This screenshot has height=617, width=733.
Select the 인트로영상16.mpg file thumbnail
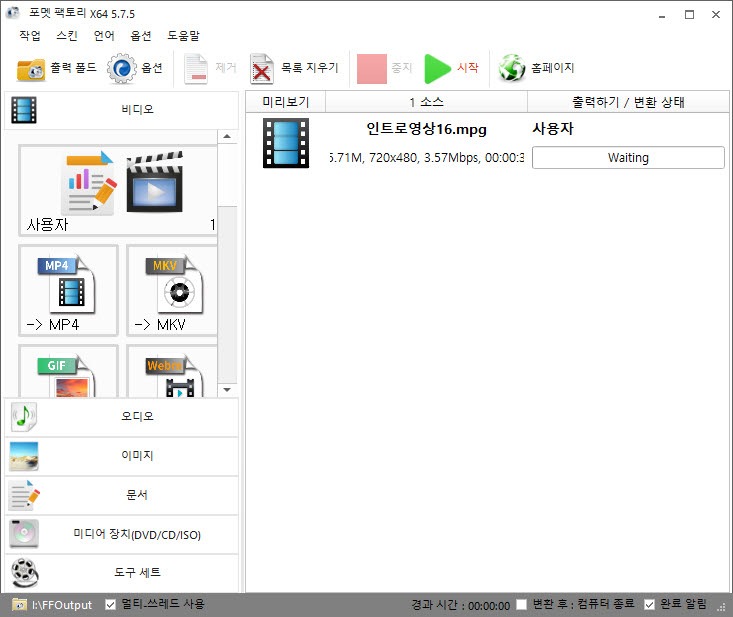(286, 143)
